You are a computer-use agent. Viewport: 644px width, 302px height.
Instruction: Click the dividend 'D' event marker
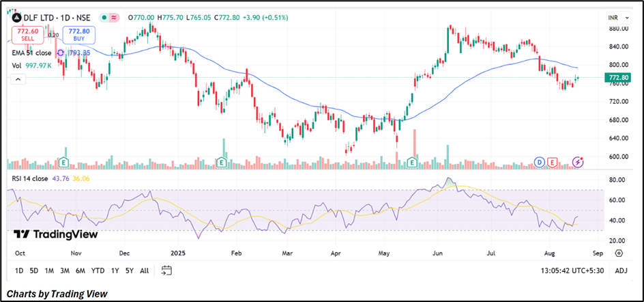click(x=539, y=162)
